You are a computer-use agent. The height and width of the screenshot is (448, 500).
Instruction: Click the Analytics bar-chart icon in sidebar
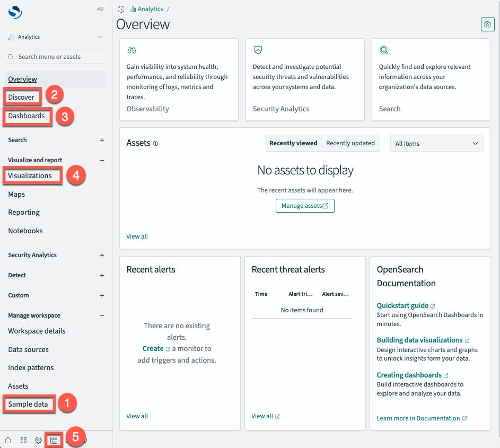[12, 37]
